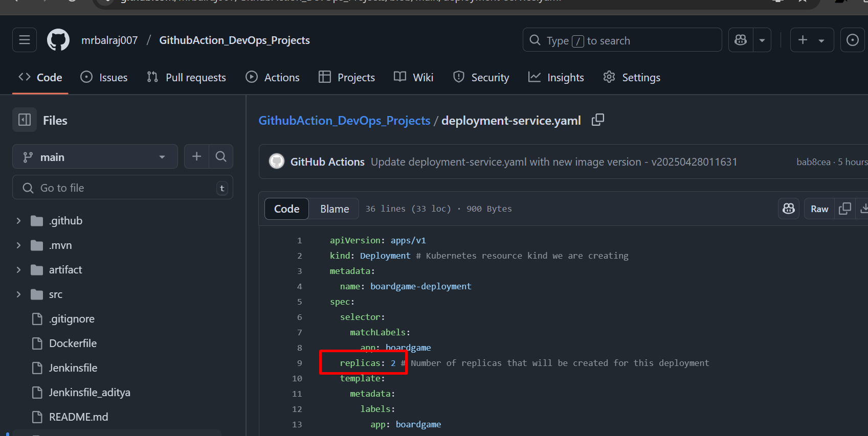Open the .gitignore file
868x436 pixels.
72,319
